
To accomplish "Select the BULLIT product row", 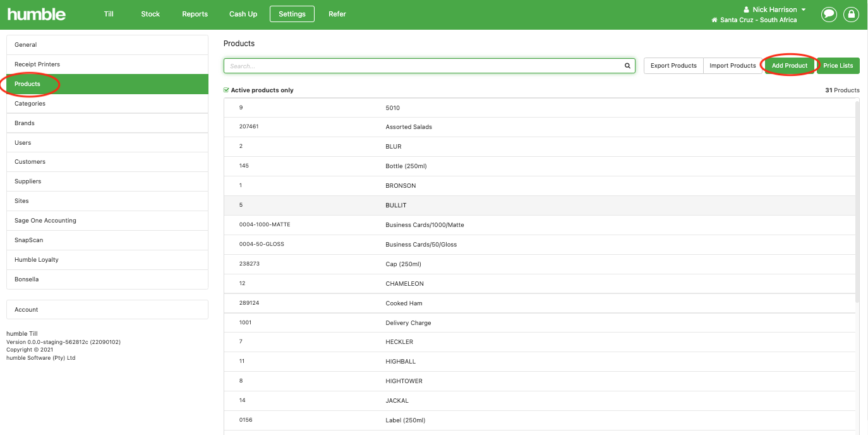I will click(x=539, y=205).
